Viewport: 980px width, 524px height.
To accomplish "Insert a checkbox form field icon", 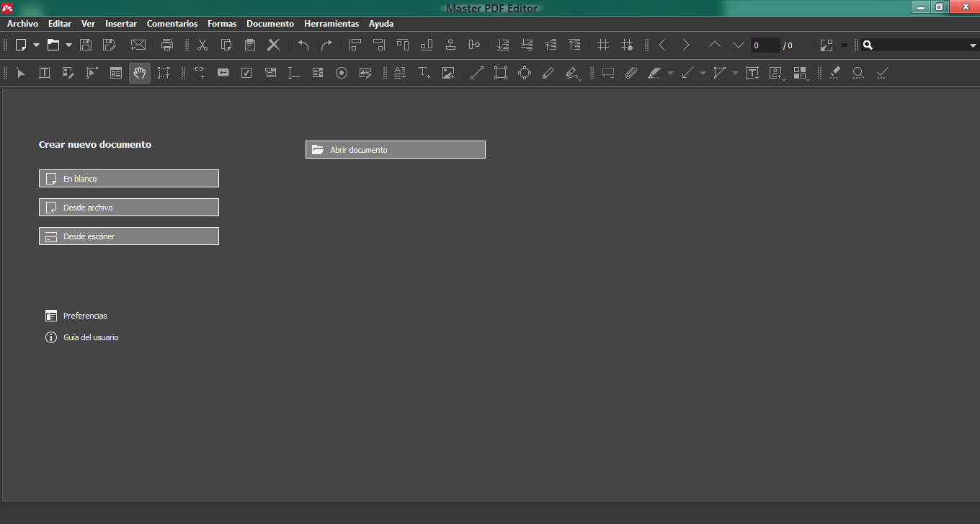I will point(246,73).
